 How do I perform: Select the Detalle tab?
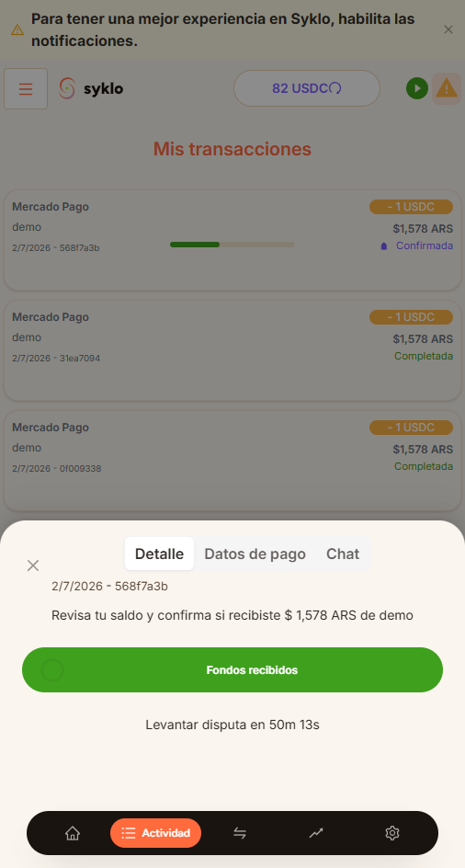coord(159,554)
